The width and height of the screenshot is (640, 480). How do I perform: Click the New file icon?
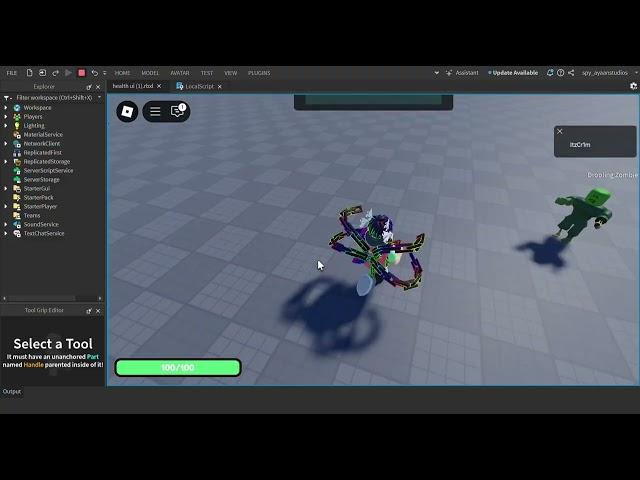pyautogui.click(x=29, y=73)
